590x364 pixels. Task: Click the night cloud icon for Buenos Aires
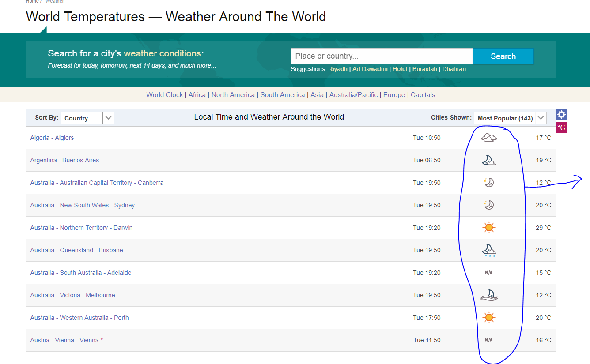(488, 160)
